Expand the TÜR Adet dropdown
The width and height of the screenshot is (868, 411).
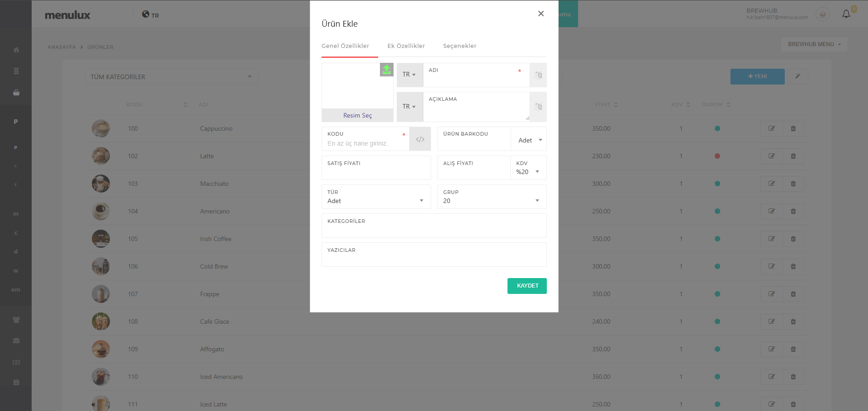(375, 201)
